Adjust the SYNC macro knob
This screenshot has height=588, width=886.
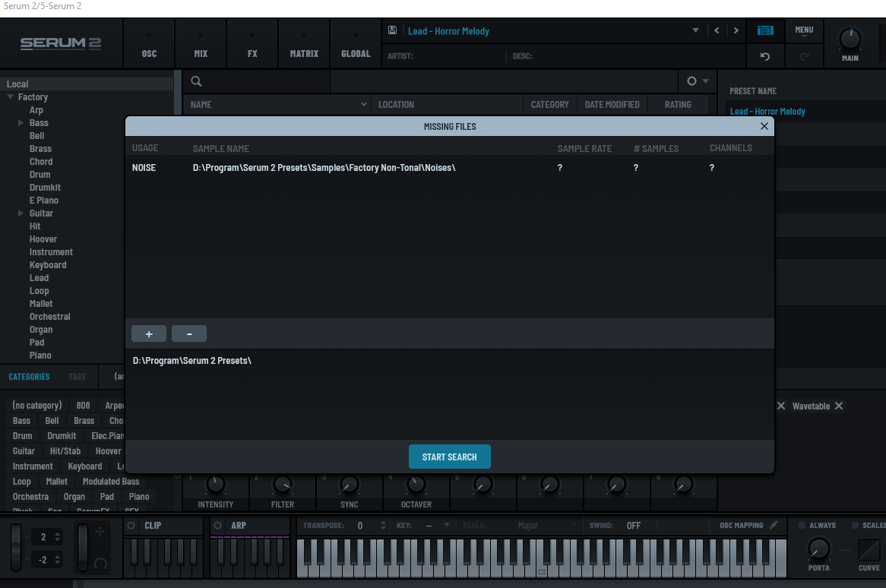[350, 485]
